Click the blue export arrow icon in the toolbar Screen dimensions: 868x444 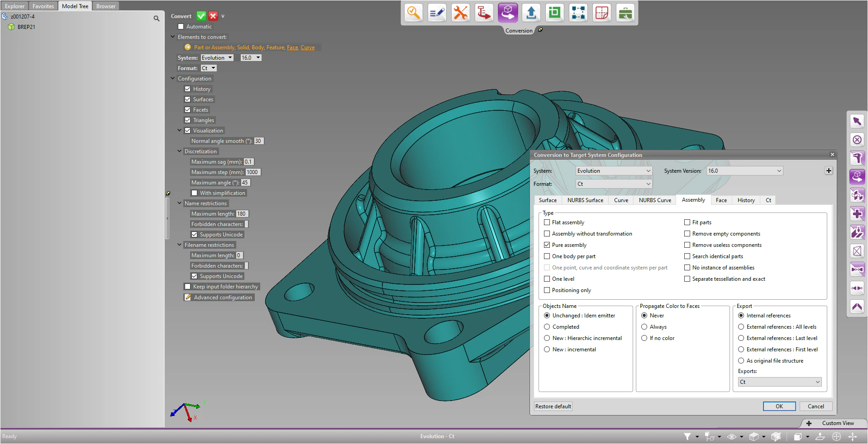pyautogui.click(x=531, y=13)
